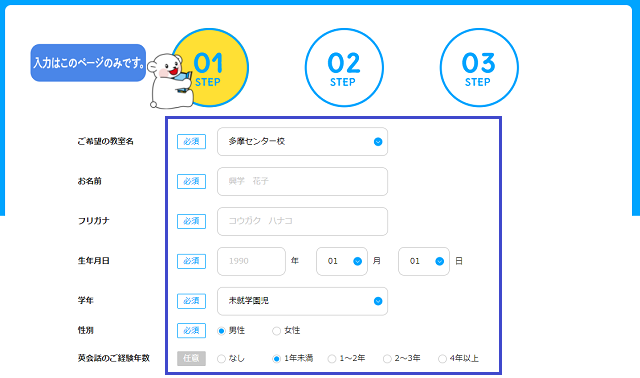Select the 男性 radio button
This screenshot has width=640, height=378.
221,331
